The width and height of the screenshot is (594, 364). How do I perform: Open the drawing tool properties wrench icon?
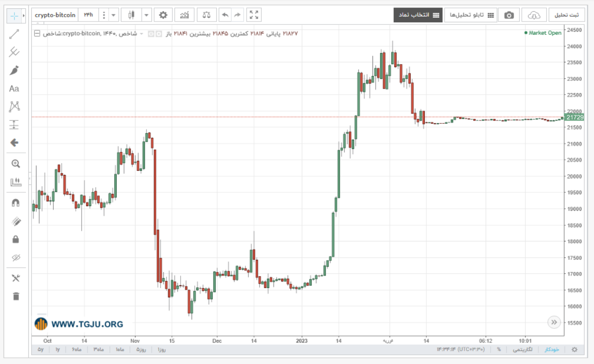click(x=16, y=278)
